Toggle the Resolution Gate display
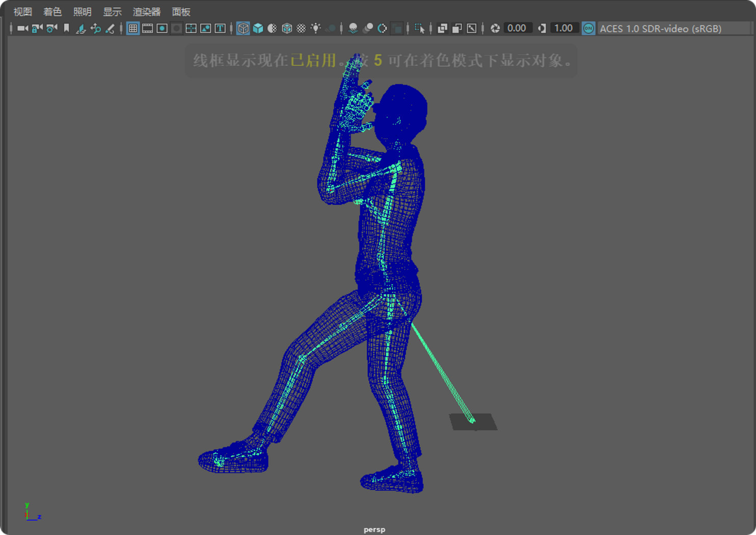The width and height of the screenshot is (756, 535). tap(162, 29)
